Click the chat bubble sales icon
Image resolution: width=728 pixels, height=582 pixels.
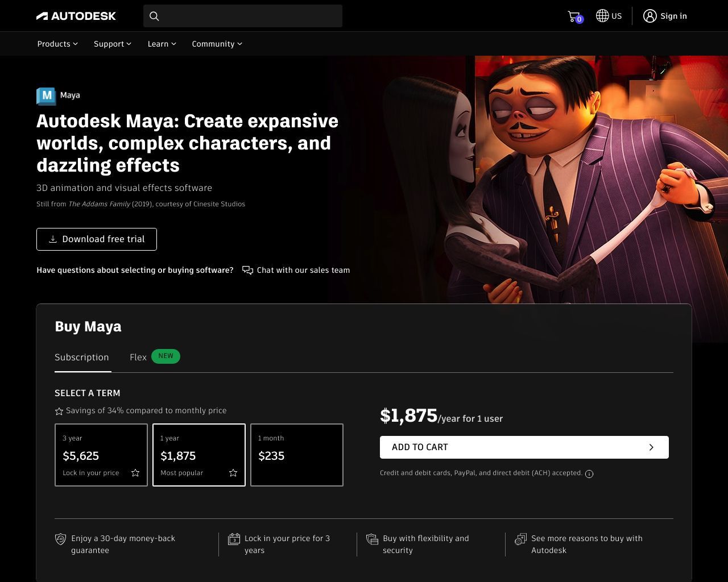(x=247, y=270)
